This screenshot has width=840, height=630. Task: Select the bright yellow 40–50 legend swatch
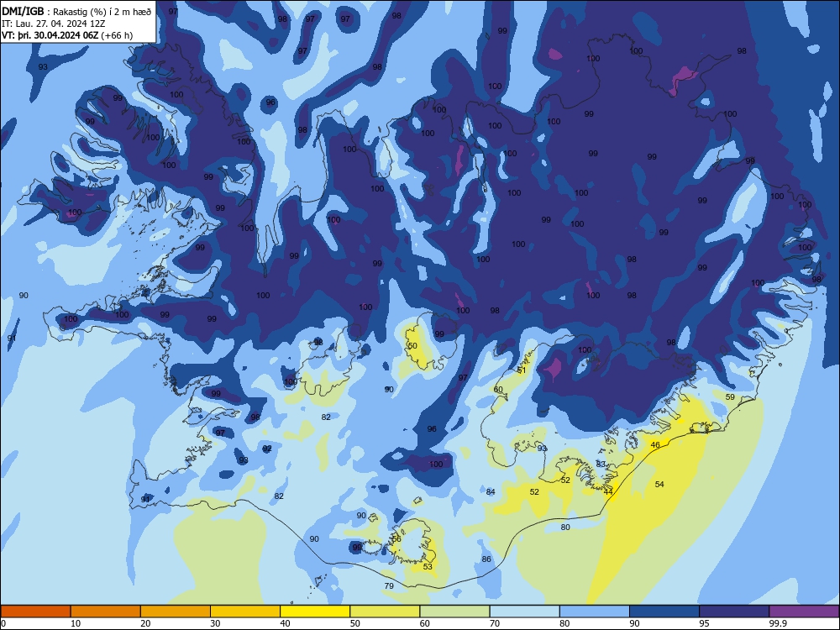coord(315,612)
